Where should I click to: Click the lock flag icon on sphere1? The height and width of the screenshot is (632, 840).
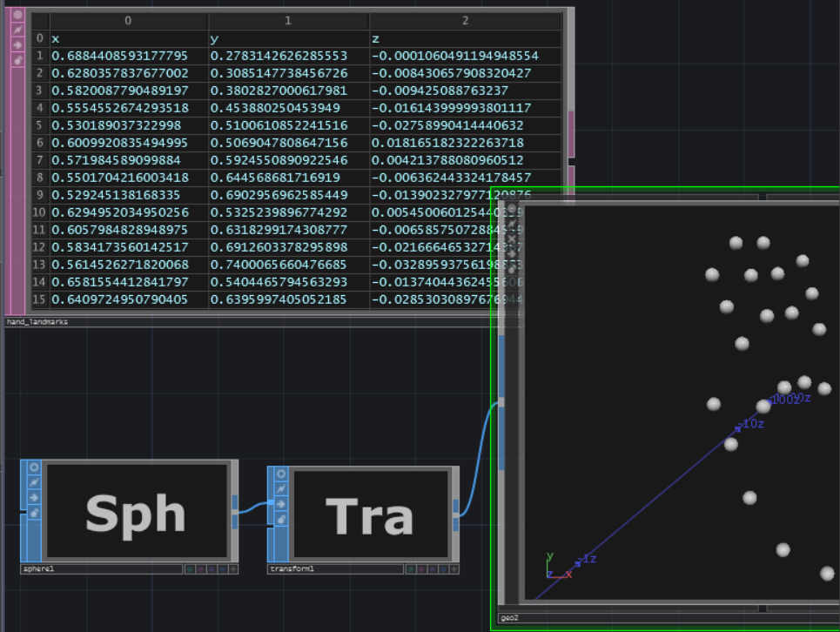point(34,512)
